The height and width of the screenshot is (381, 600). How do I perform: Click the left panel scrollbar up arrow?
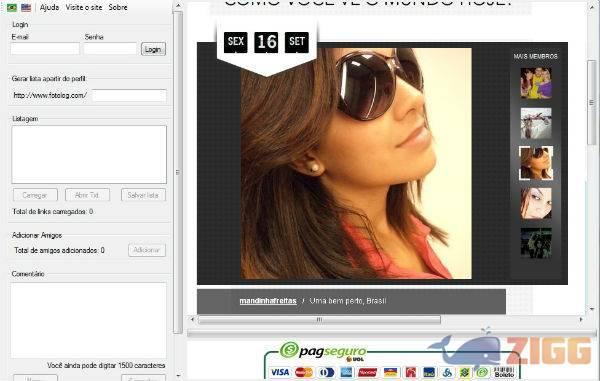[x=178, y=5]
